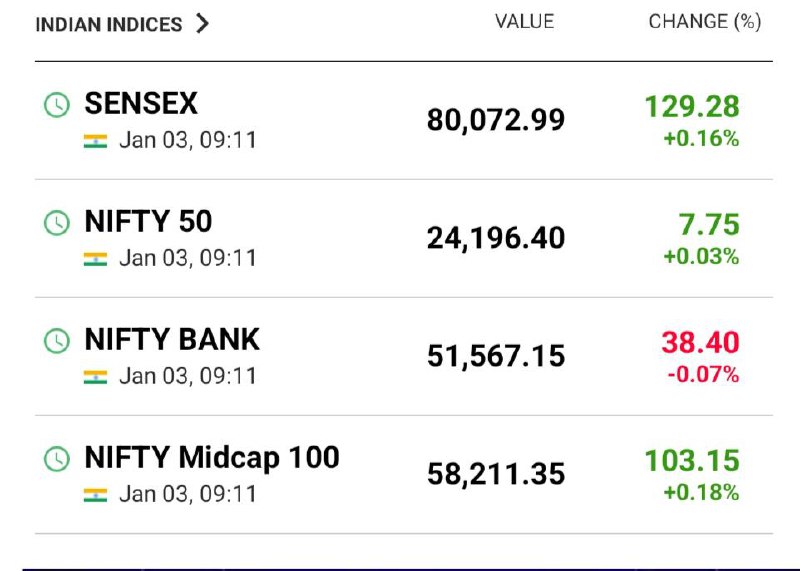This screenshot has height=571, width=800.
Task: Click the CHANGE (%) column header
Action: 705,21
